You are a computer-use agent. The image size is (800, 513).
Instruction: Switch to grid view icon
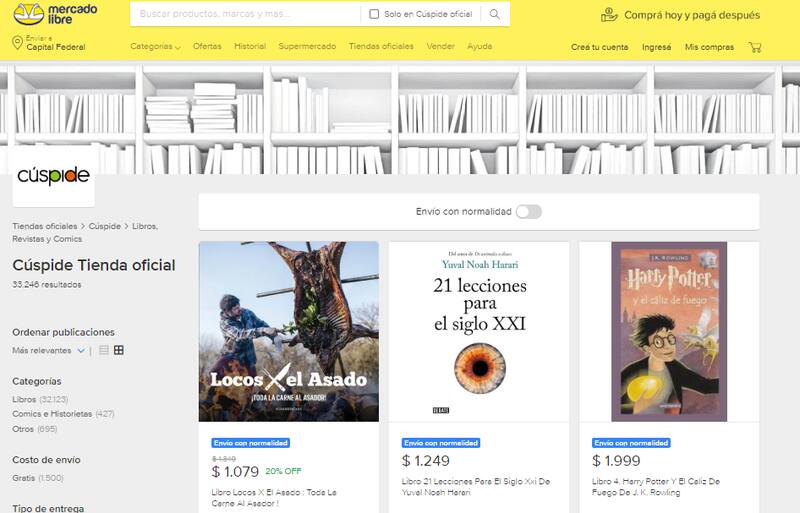(119, 350)
